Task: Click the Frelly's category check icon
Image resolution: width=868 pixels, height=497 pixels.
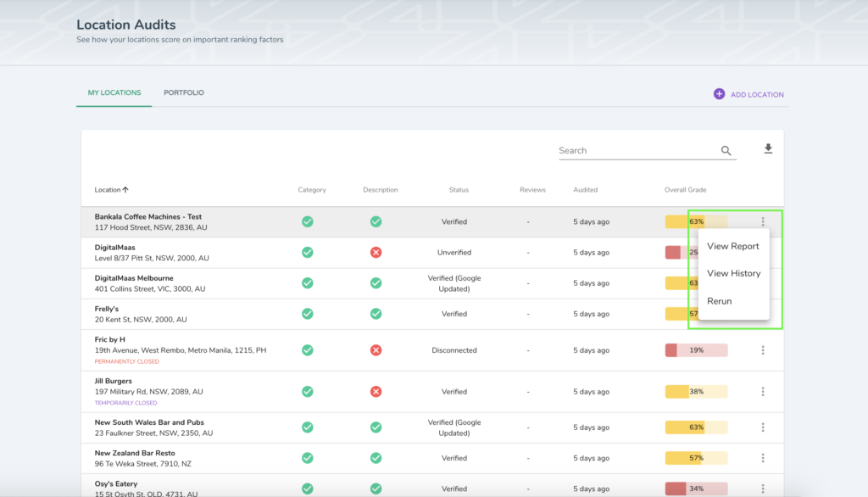Action: (307, 314)
